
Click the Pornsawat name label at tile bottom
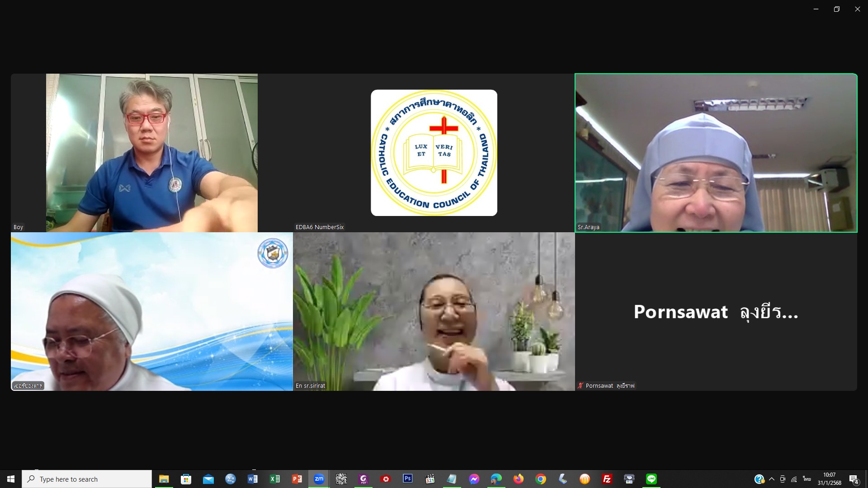[610, 385]
